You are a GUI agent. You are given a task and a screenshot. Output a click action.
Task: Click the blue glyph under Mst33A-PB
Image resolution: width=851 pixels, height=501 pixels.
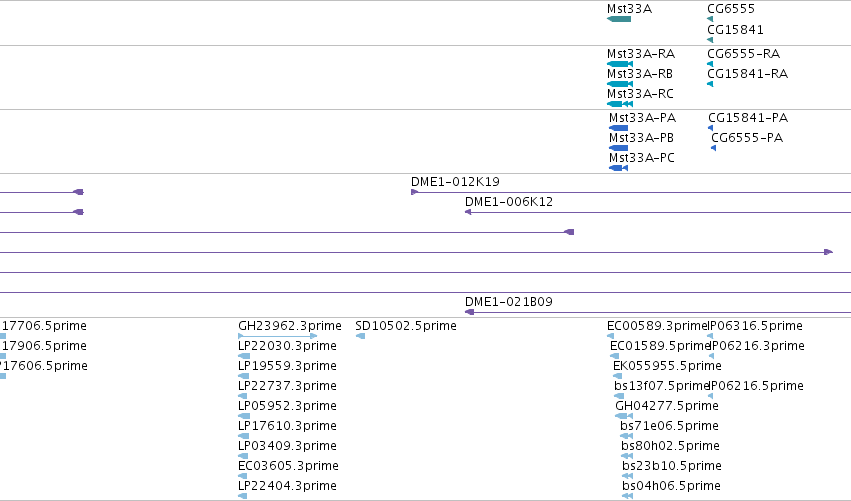coord(618,148)
